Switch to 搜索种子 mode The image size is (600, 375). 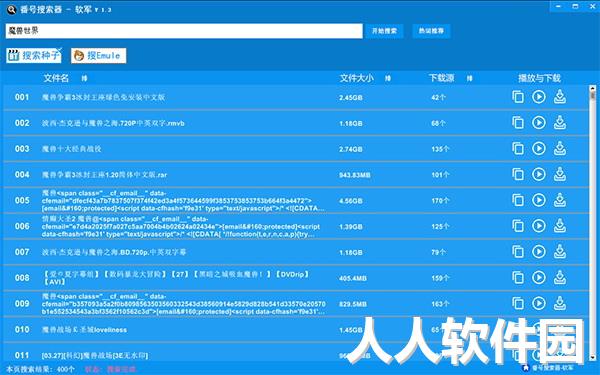[34, 55]
